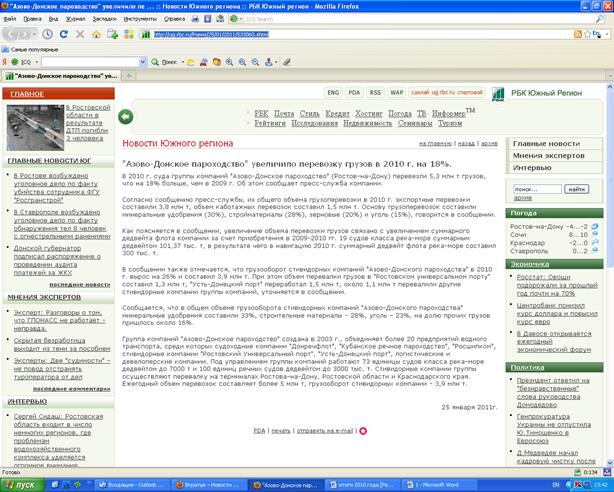The height and width of the screenshot is (492, 614).
Task: Open the Справка menu
Action: pyautogui.click(x=174, y=19)
